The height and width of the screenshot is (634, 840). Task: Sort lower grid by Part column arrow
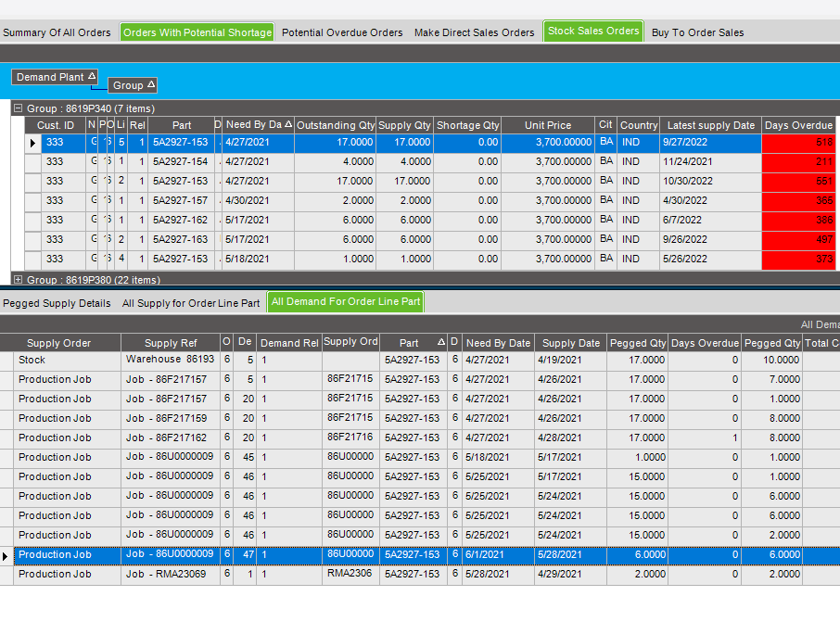(440, 343)
